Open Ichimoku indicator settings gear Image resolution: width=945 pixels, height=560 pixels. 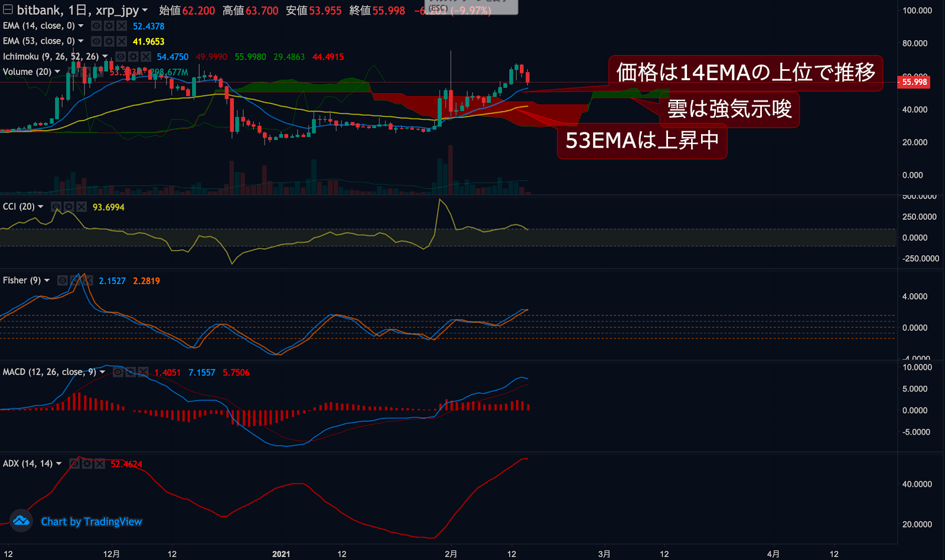[x=133, y=57]
